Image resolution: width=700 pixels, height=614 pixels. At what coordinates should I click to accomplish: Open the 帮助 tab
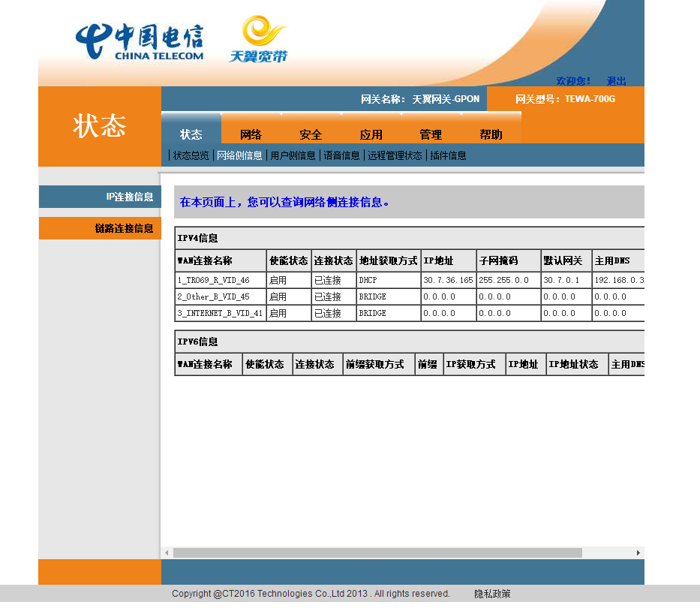(491, 134)
